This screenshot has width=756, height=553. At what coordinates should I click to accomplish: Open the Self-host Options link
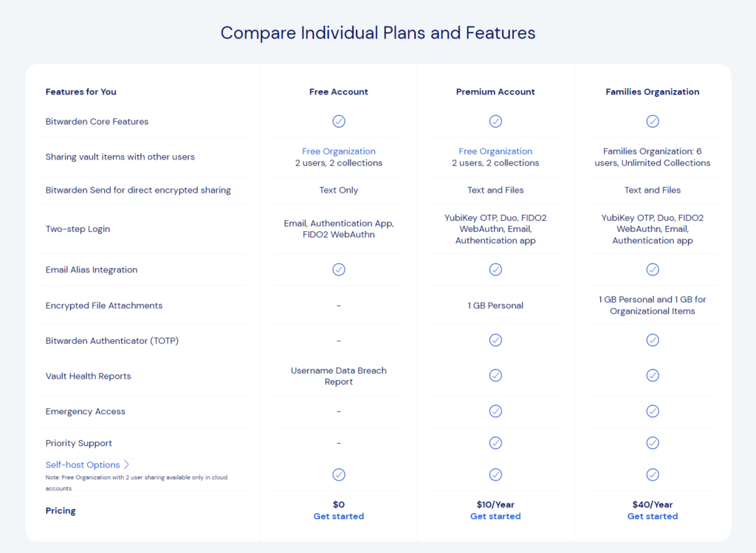83,464
